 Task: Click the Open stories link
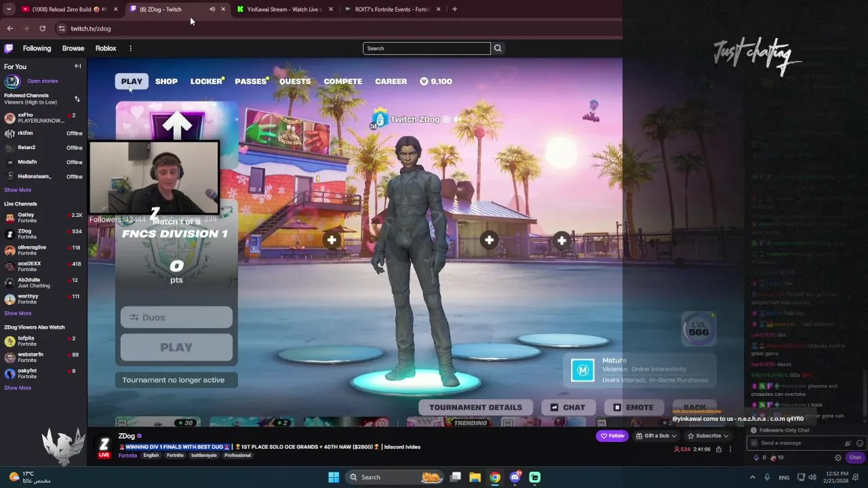tap(42, 81)
